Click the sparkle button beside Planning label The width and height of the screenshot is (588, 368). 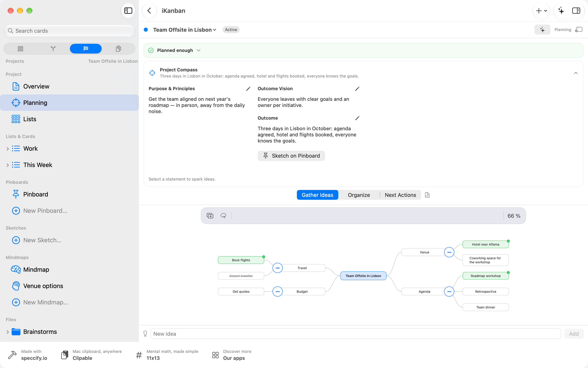[x=542, y=30]
